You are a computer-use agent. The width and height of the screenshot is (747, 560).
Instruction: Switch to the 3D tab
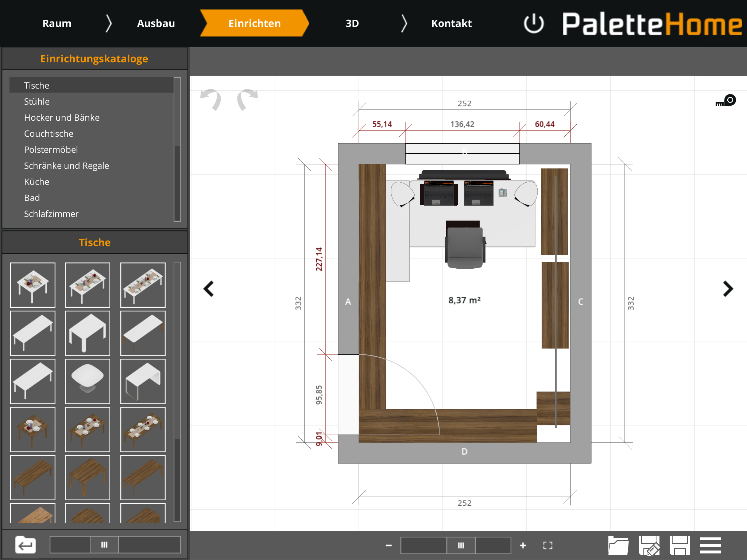coord(352,24)
